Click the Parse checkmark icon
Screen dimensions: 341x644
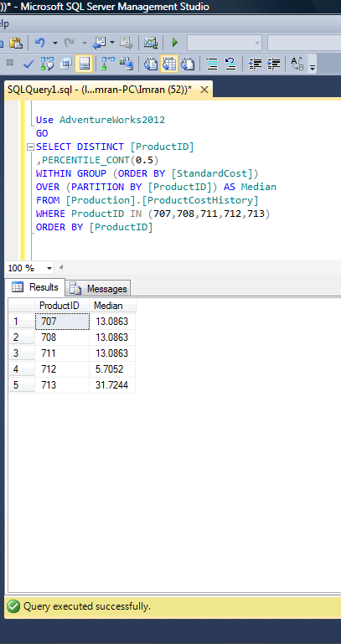[x=28, y=64]
